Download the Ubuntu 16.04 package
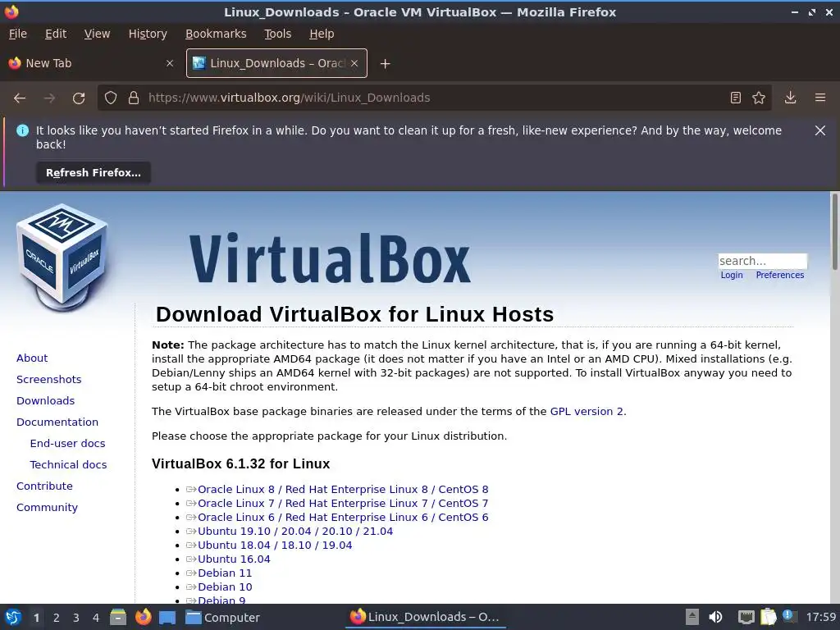Screen dimensions: 840x630 234,559
